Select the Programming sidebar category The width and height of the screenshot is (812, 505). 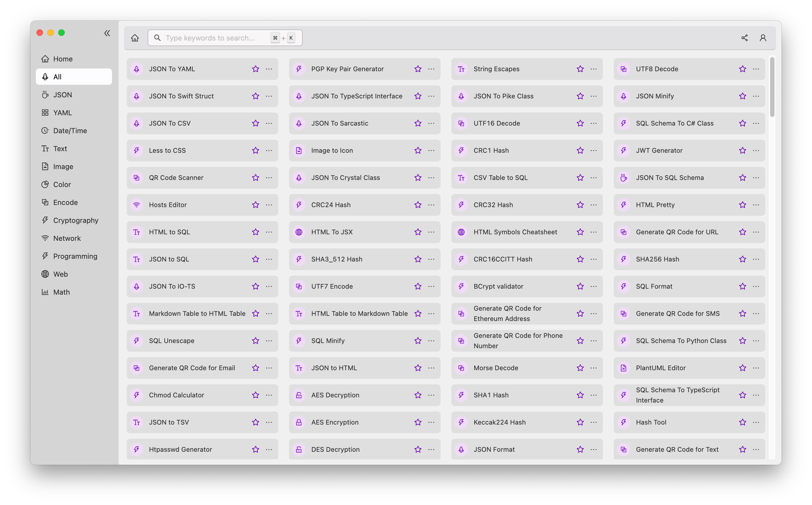75,256
